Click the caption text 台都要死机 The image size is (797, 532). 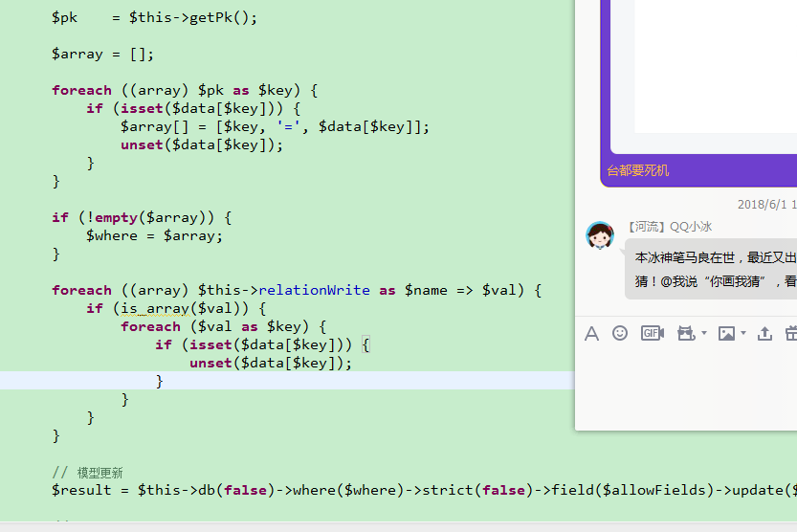point(637,170)
